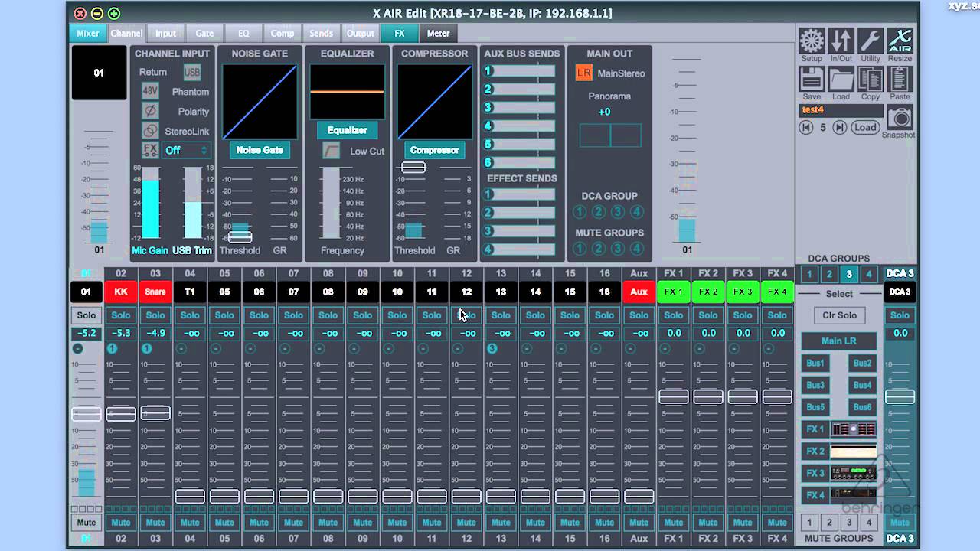This screenshot has height=551, width=980.
Task: Go to previous snapshot arrow
Action: point(805,128)
